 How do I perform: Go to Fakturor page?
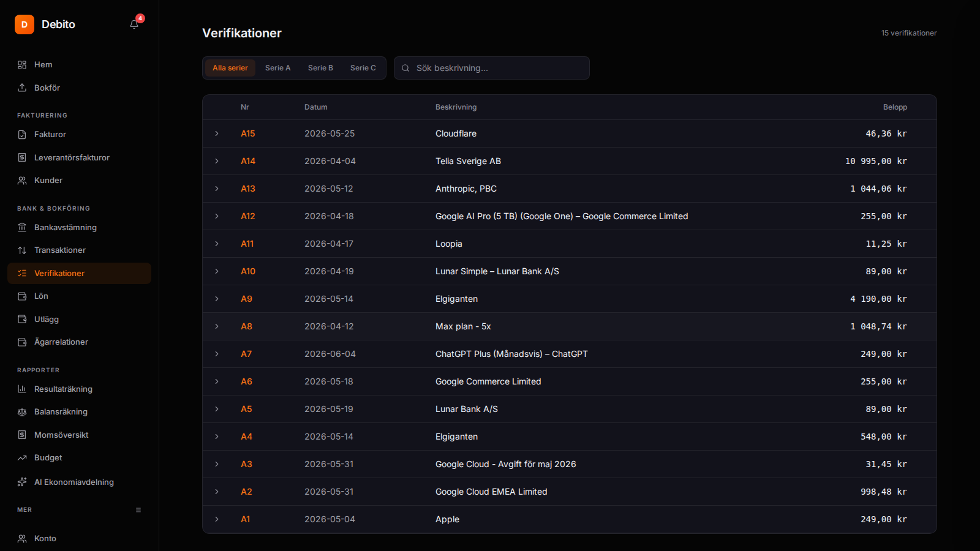pos(79,135)
